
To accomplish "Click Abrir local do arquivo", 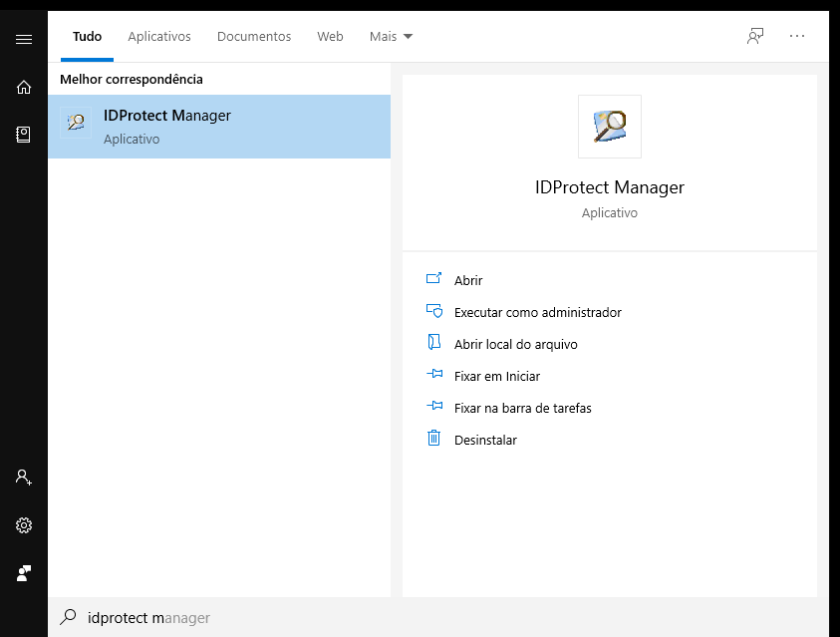I will pyautogui.click(x=515, y=345).
